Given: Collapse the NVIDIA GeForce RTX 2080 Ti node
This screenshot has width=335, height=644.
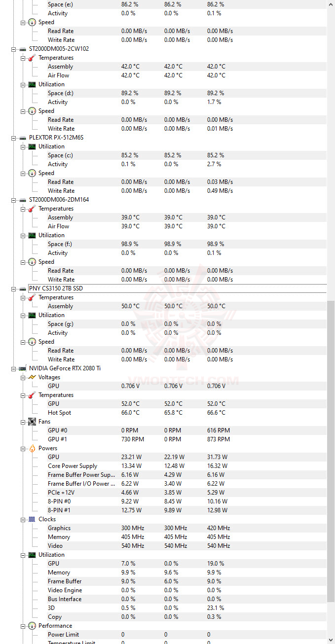Looking at the screenshot, I should point(13,368).
